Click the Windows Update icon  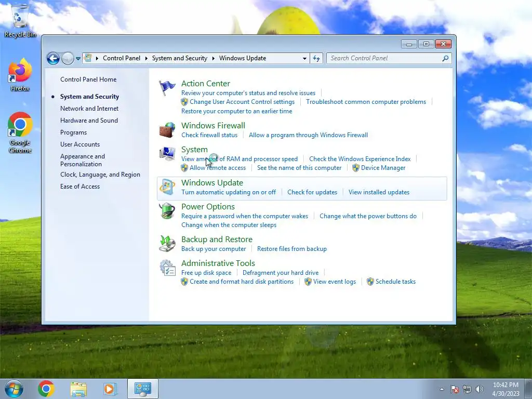tap(167, 187)
